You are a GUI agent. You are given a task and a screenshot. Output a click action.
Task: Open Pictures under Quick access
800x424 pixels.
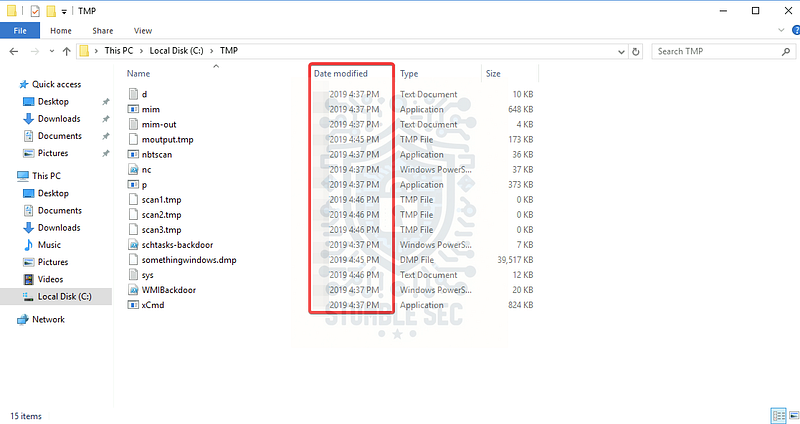pos(53,153)
